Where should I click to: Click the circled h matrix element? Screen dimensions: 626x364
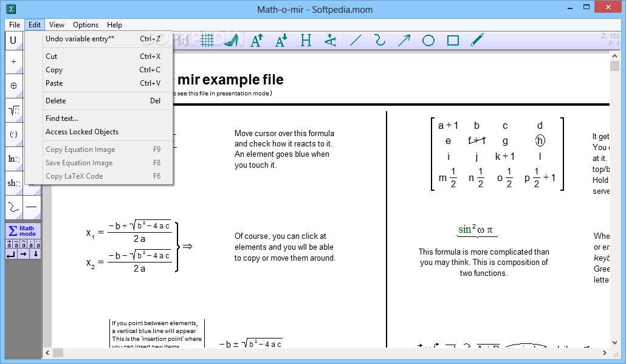540,140
